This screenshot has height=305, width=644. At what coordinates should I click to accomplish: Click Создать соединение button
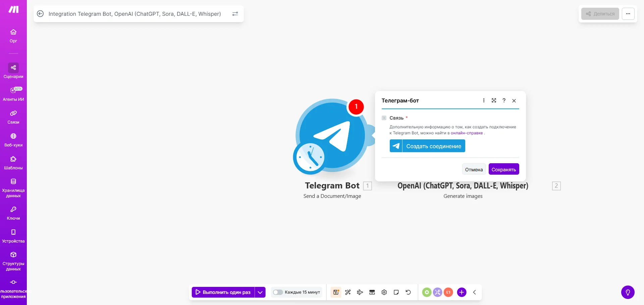click(x=427, y=146)
